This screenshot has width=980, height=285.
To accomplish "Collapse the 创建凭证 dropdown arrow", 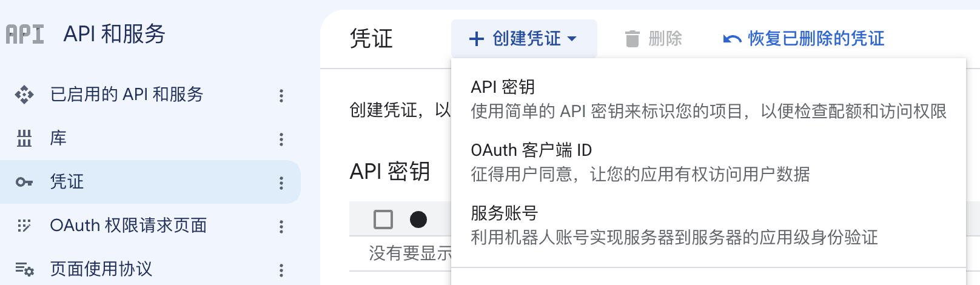I will pyautogui.click(x=572, y=39).
